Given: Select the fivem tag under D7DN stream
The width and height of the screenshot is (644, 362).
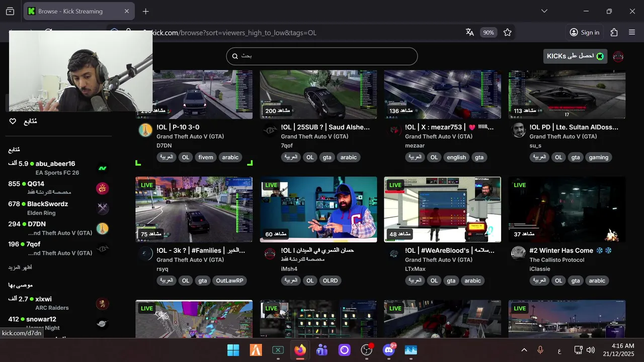Looking at the screenshot, I should 206,157.
